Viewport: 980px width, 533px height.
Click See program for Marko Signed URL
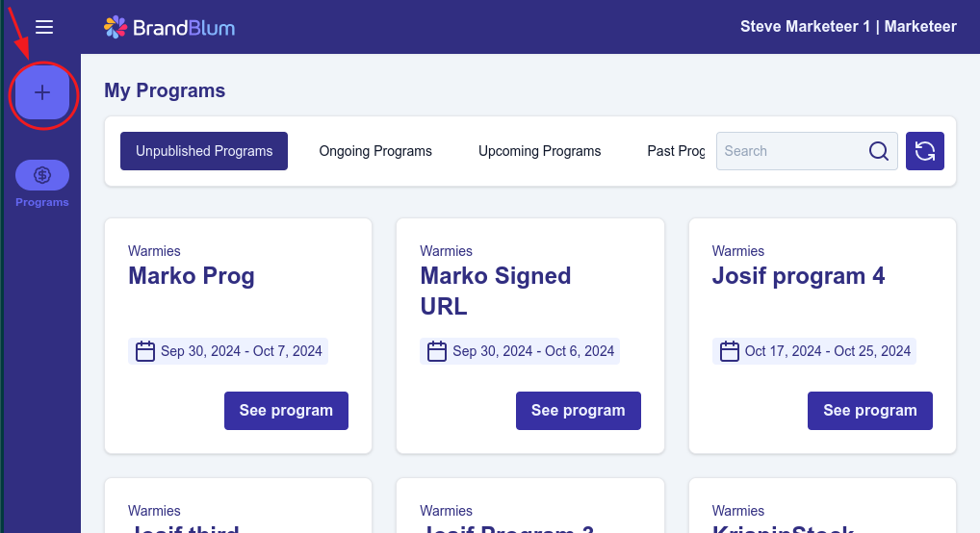[578, 411]
